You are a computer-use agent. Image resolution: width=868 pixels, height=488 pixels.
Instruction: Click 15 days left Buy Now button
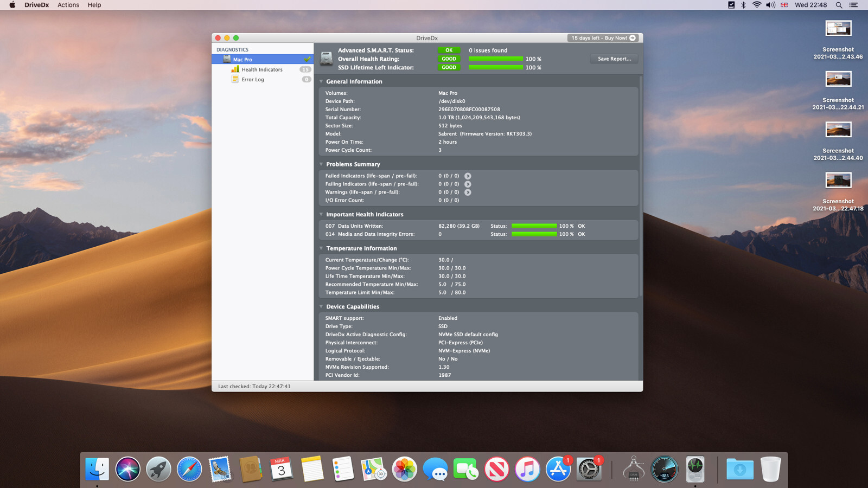click(603, 38)
